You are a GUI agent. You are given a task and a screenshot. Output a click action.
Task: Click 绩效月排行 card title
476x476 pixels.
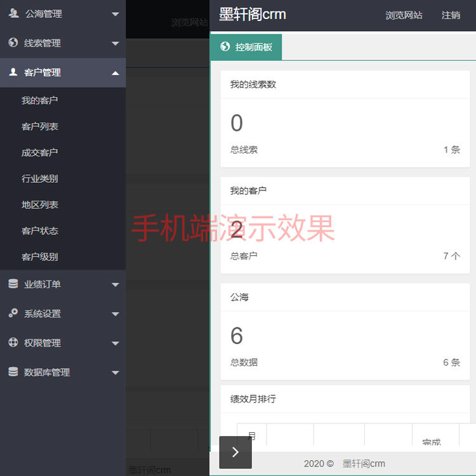click(x=253, y=399)
